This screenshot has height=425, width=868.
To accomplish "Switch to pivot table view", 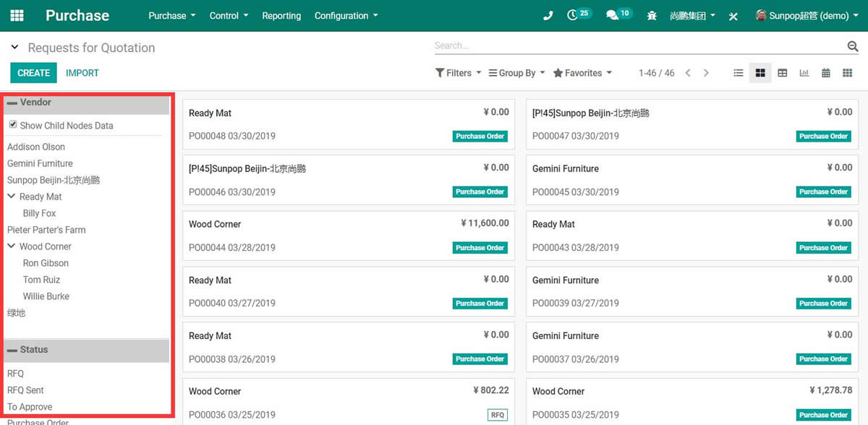I will tap(782, 73).
